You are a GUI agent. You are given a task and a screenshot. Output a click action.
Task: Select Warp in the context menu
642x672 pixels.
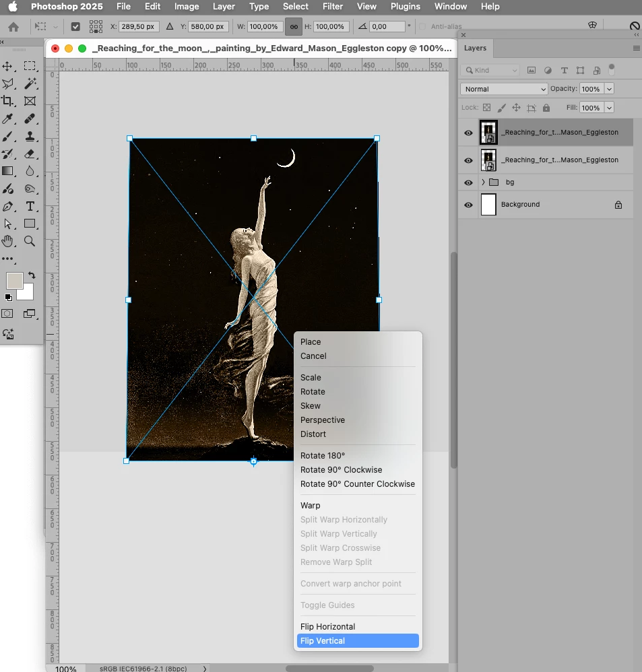(x=358, y=505)
